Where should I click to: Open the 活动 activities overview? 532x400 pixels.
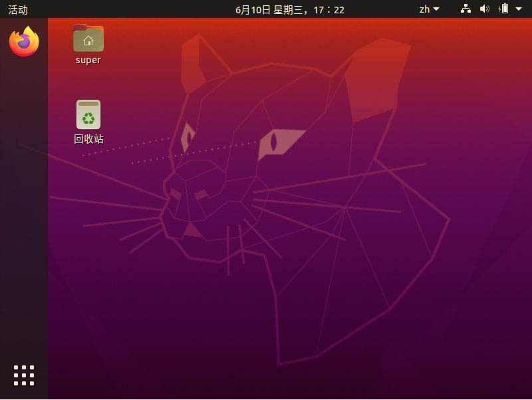18,9
